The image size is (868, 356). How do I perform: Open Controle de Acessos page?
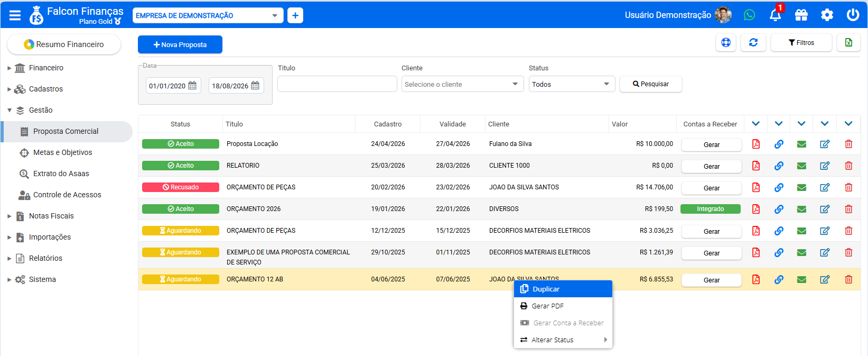[67, 195]
